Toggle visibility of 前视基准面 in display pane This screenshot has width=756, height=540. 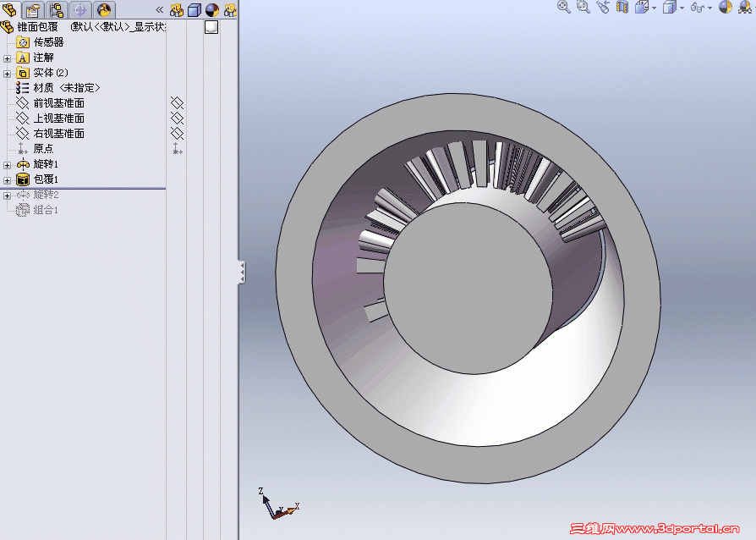(x=177, y=102)
